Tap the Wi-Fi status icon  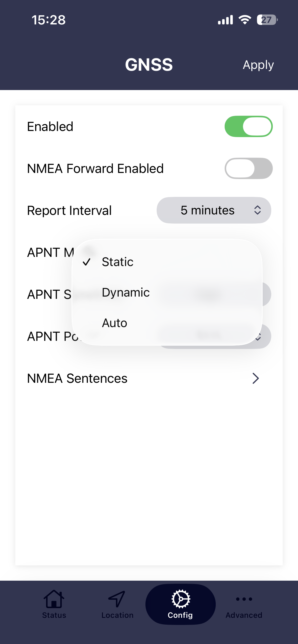245,20
